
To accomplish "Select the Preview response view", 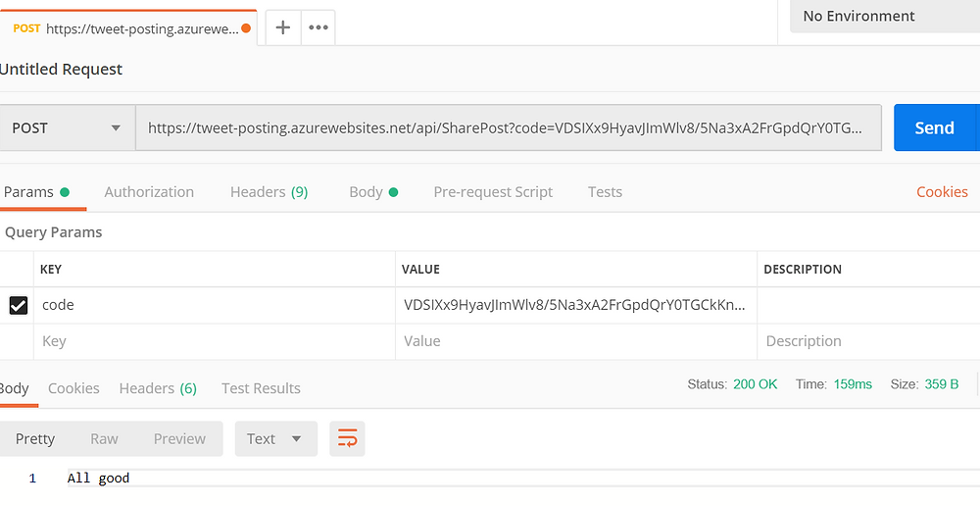I will 179,438.
